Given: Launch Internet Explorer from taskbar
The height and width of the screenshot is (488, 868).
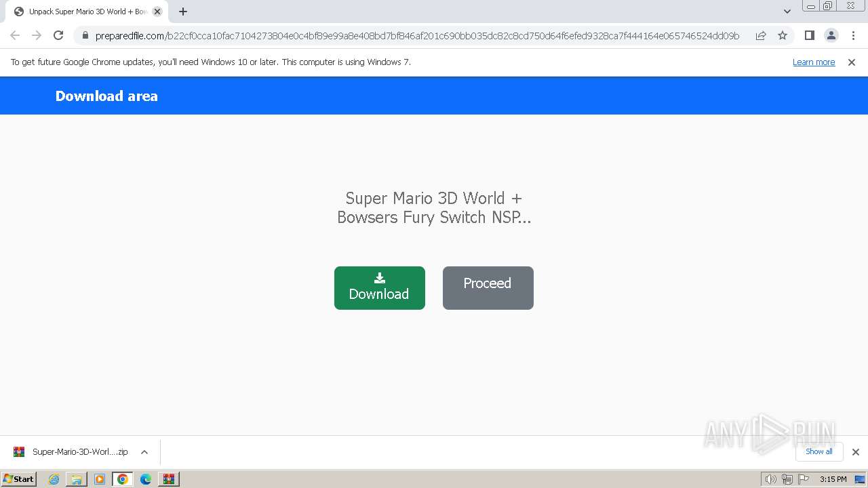Looking at the screenshot, I should [54, 479].
